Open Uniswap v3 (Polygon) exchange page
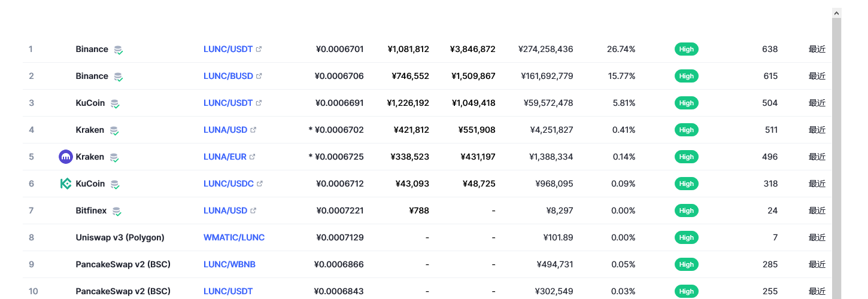Image resolution: width=868 pixels, height=299 pixels. (120, 237)
